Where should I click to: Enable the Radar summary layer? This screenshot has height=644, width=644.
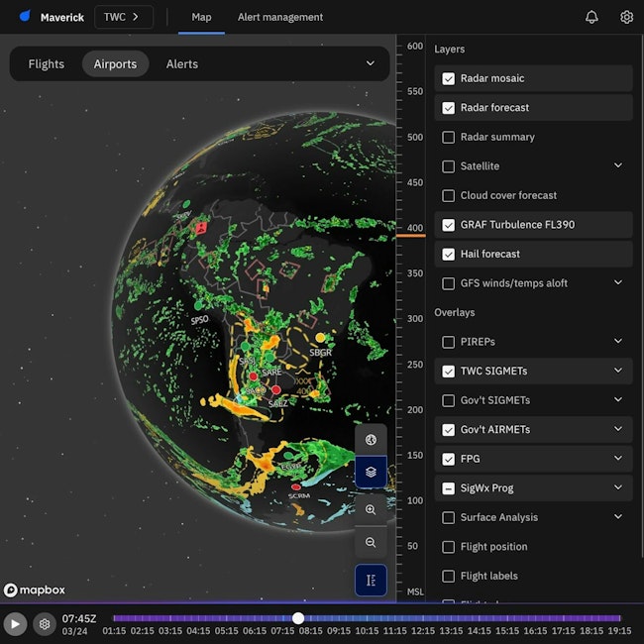click(448, 137)
